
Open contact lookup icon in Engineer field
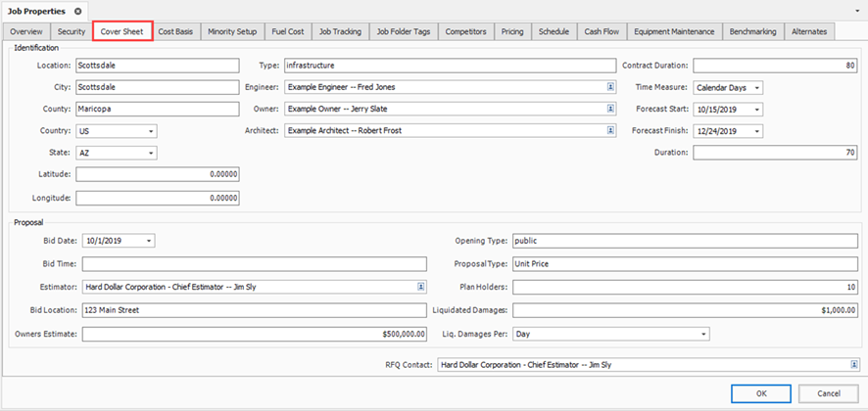pos(609,87)
